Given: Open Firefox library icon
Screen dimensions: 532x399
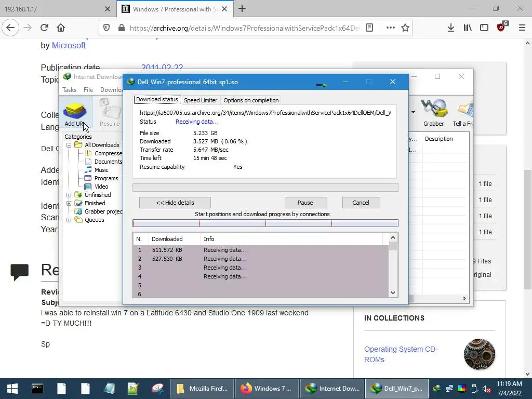Looking at the screenshot, I should [x=468, y=28].
